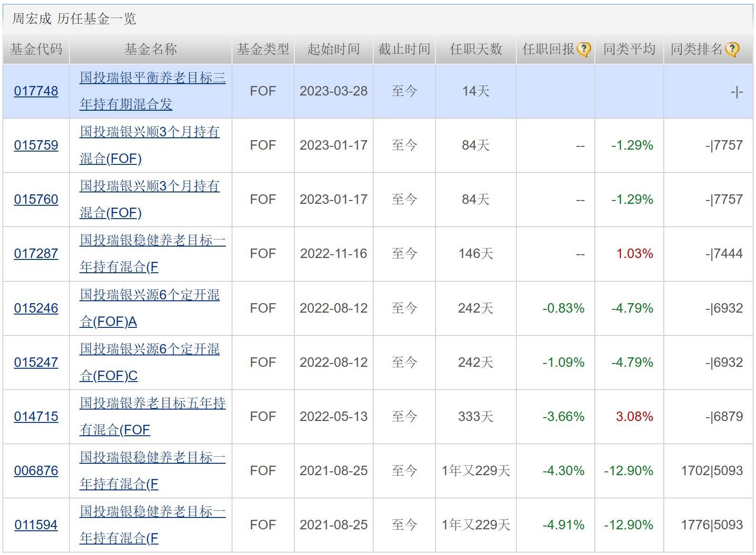Click the 同类平均 column header

point(630,49)
